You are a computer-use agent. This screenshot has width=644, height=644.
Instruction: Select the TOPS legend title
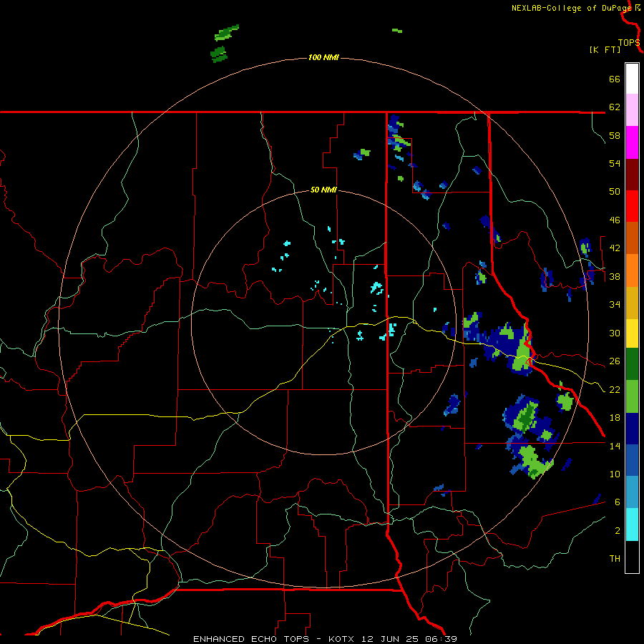click(x=629, y=42)
